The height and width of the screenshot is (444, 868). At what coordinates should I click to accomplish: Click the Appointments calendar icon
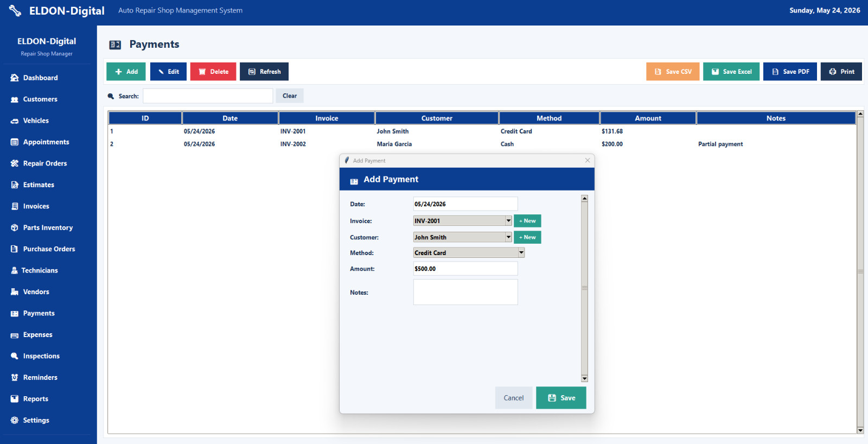15,142
